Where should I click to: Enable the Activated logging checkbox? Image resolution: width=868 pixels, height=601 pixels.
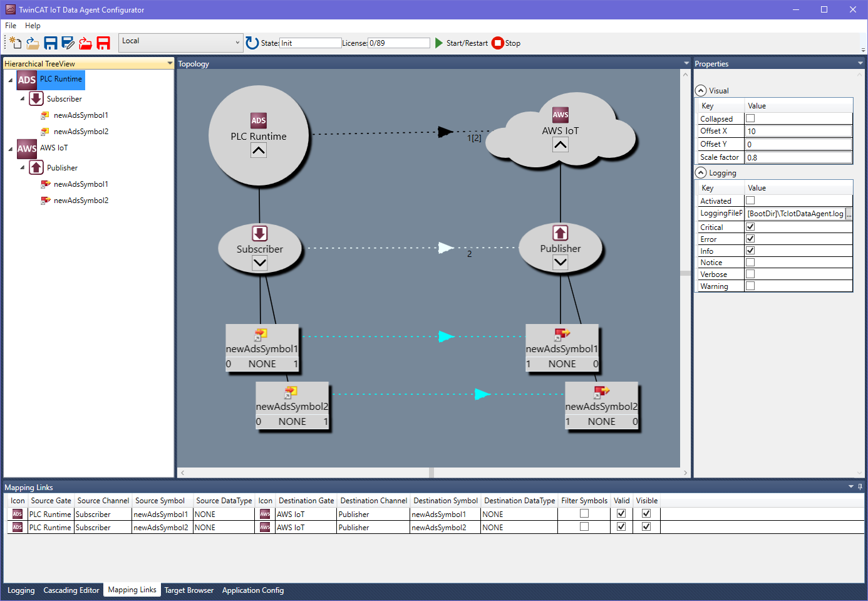750,201
